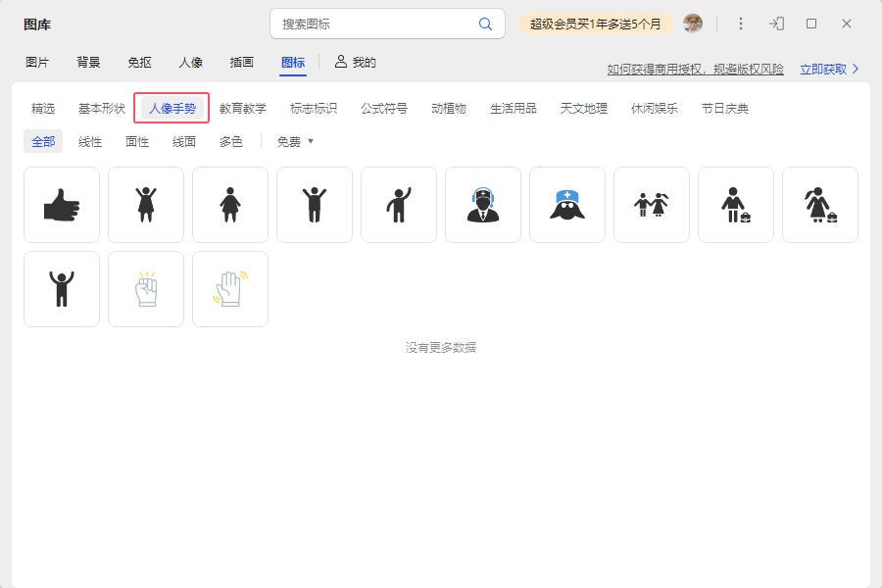The height and width of the screenshot is (588, 882).
Task: Click the 立即获取 link
Action: tap(829, 70)
